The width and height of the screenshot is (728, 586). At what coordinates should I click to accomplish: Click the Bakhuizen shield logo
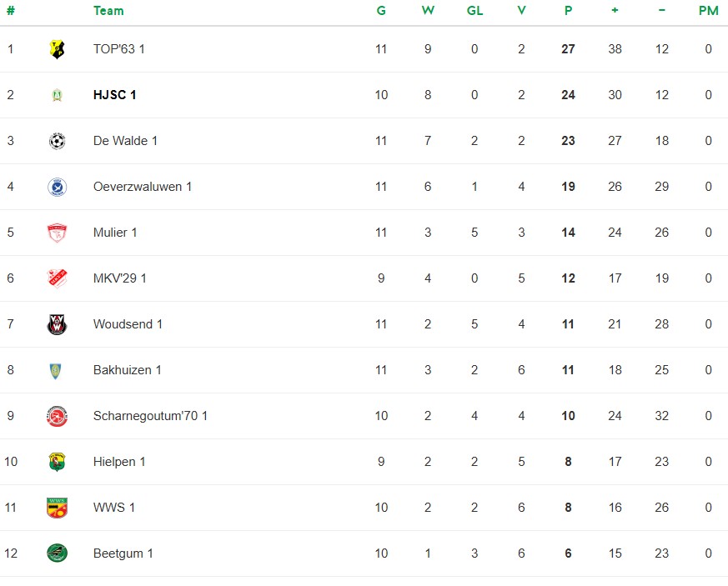pos(57,370)
